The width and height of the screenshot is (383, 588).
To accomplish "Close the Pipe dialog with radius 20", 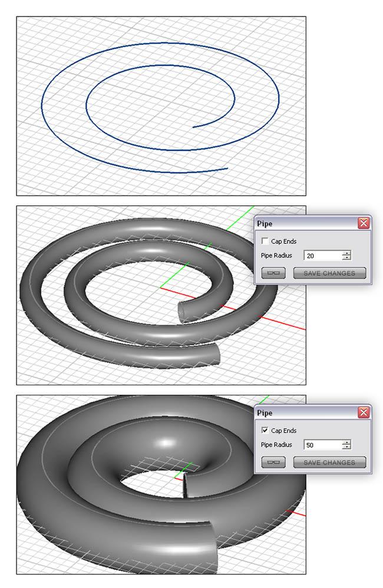I will (x=364, y=223).
